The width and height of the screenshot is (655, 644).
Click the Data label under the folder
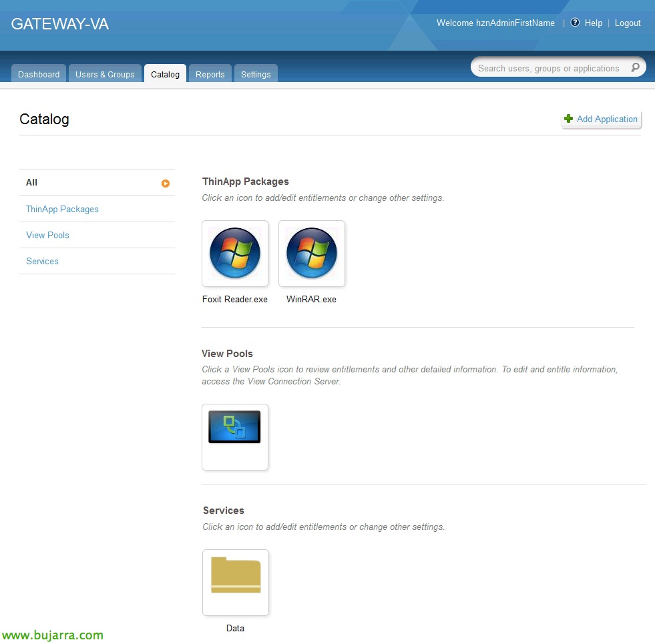(235, 628)
